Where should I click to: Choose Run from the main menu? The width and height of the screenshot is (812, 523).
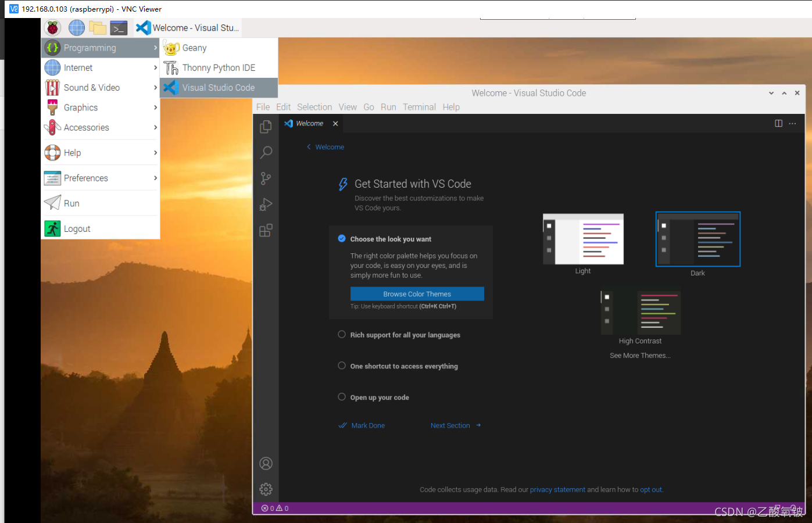(x=101, y=203)
